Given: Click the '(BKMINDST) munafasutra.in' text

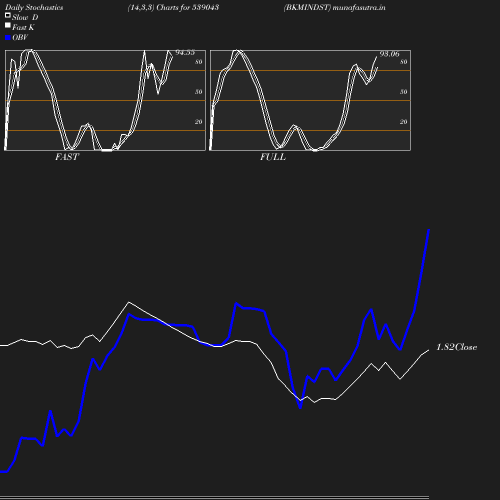Looking at the screenshot, I should pyautogui.click(x=334, y=7).
